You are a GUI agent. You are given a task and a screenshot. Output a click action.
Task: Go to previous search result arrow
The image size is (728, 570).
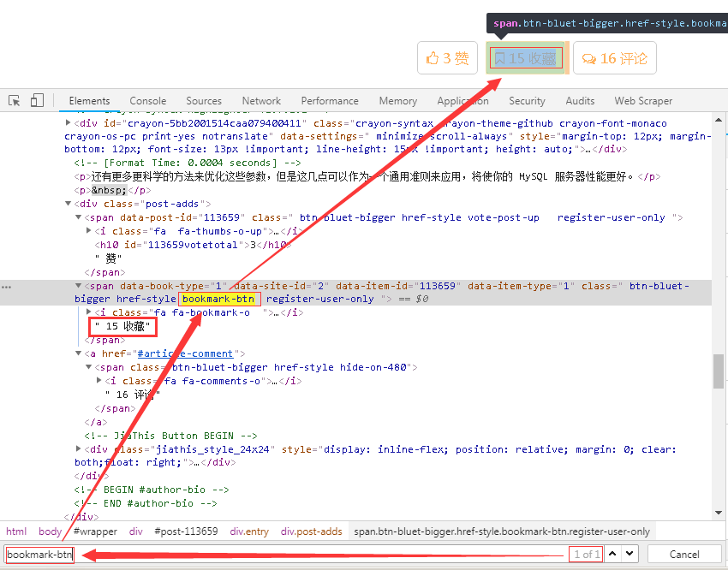pos(613,554)
